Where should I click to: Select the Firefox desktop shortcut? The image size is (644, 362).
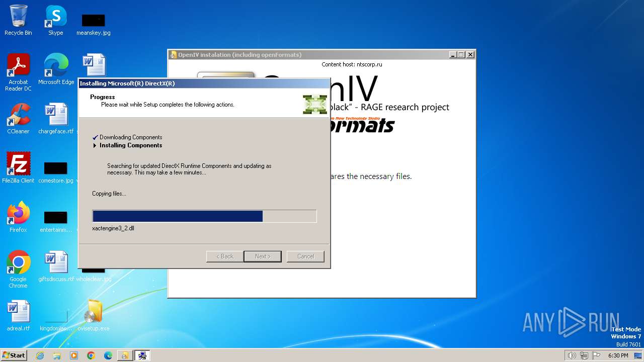(18, 217)
